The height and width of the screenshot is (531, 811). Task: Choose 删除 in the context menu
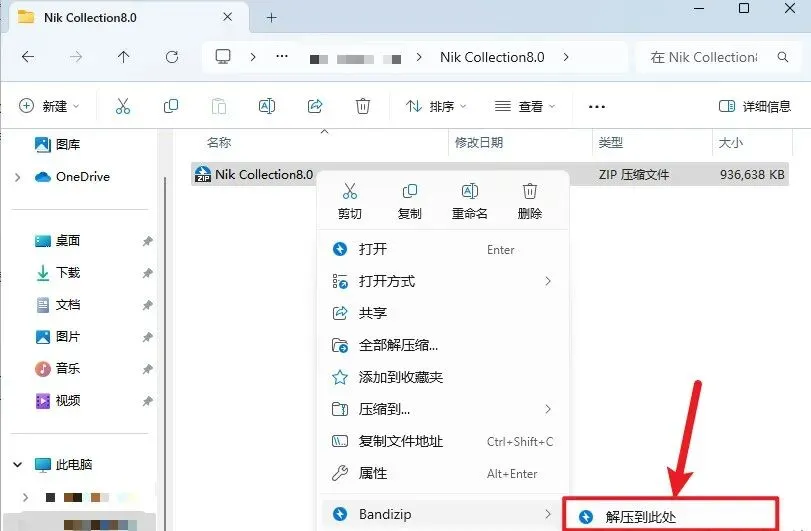click(x=530, y=201)
